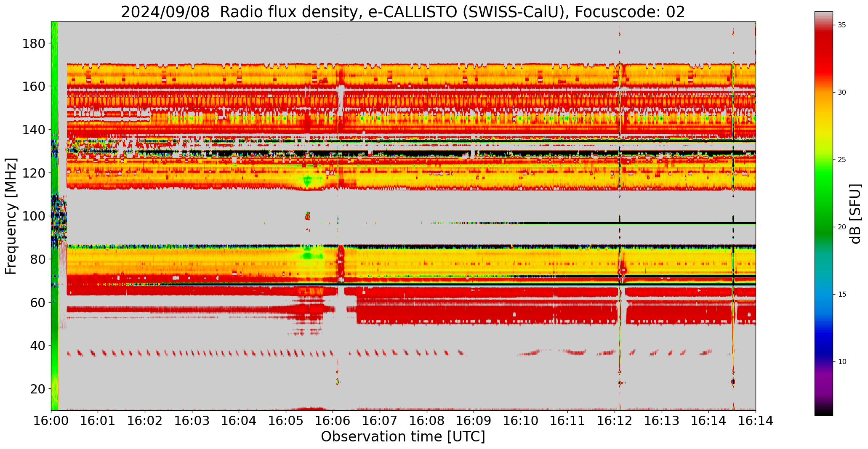The width and height of the screenshot is (868, 449).
Task: Click the green calibration strip at 16:00
Action: (x=54, y=216)
